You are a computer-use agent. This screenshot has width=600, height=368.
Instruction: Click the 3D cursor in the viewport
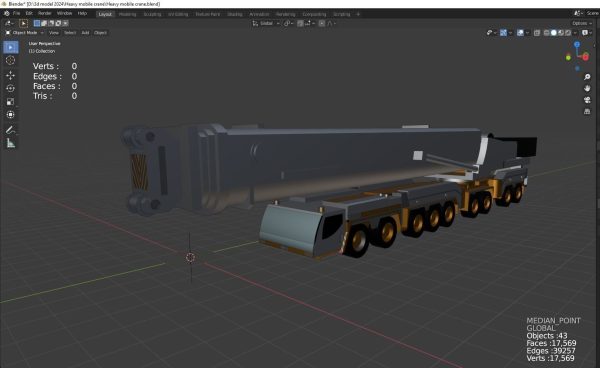[190, 257]
